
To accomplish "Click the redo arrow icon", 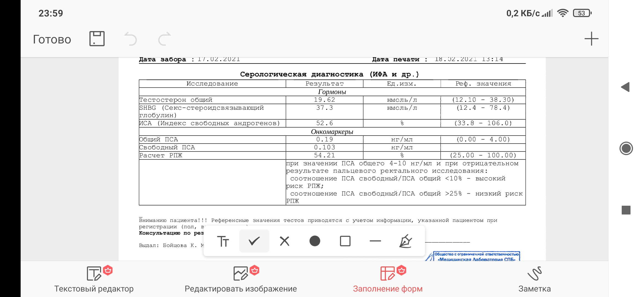I will coord(165,39).
